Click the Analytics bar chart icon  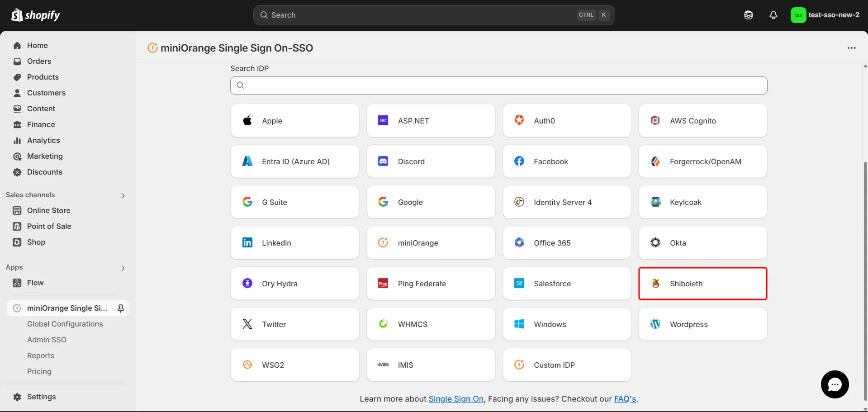17,141
